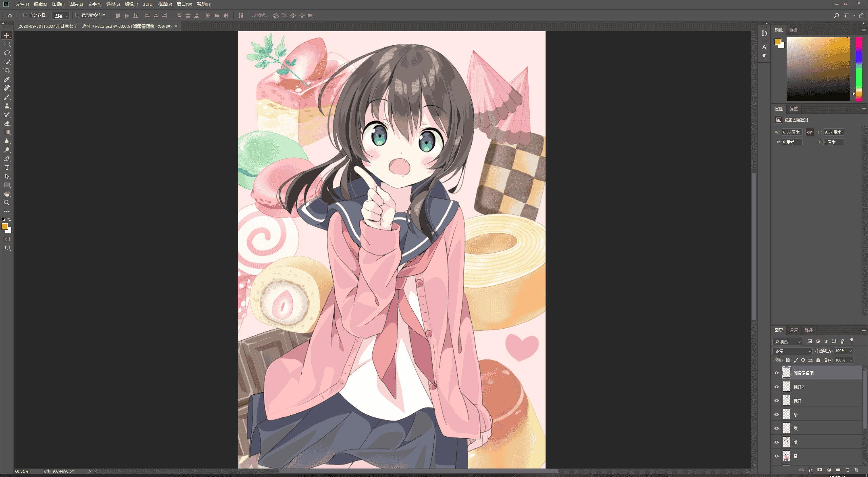Click the delete layer trash icon
868x477 pixels.
coord(856,470)
